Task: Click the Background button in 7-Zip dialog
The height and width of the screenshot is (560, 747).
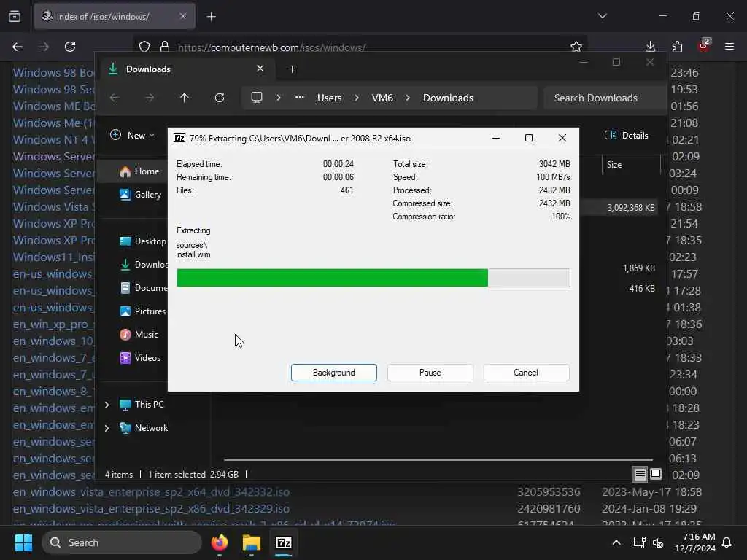Action: [333, 373]
